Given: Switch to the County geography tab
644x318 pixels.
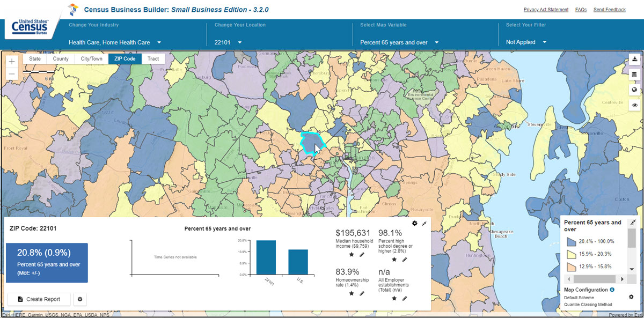Looking at the screenshot, I should 61,59.
